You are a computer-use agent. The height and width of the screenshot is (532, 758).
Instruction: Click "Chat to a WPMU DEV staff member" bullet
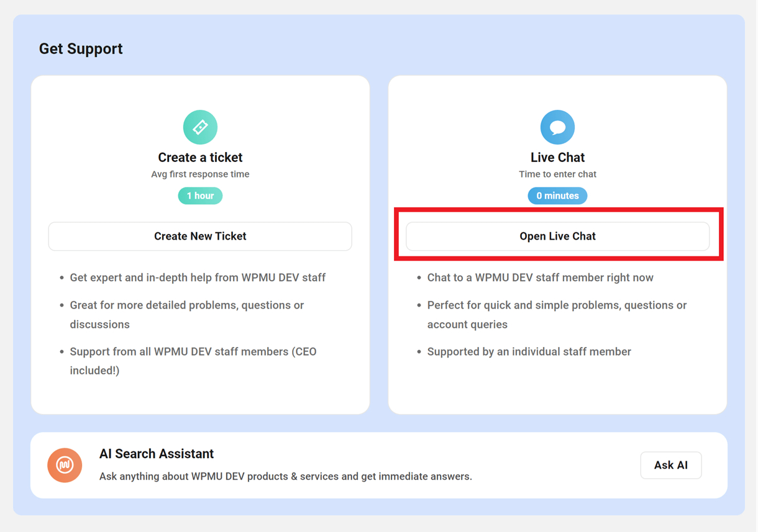540,277
